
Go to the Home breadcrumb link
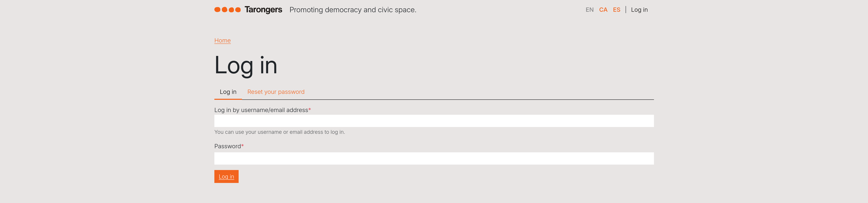click(222, 40)
